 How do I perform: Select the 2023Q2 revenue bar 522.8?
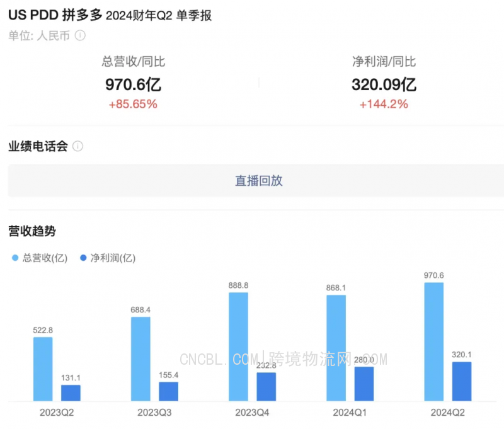(x=43, y=369)
